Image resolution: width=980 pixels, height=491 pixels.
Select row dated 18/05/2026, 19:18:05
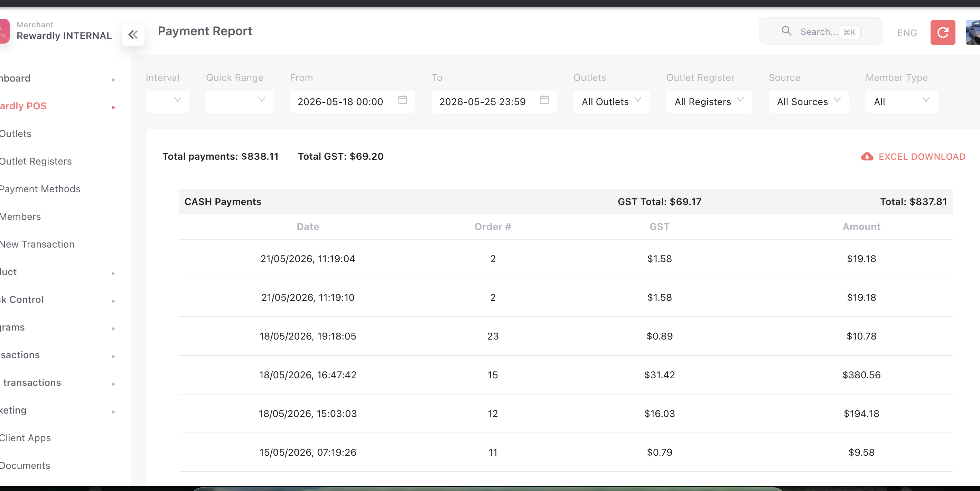pyautogui.click(x=566, y=336)
